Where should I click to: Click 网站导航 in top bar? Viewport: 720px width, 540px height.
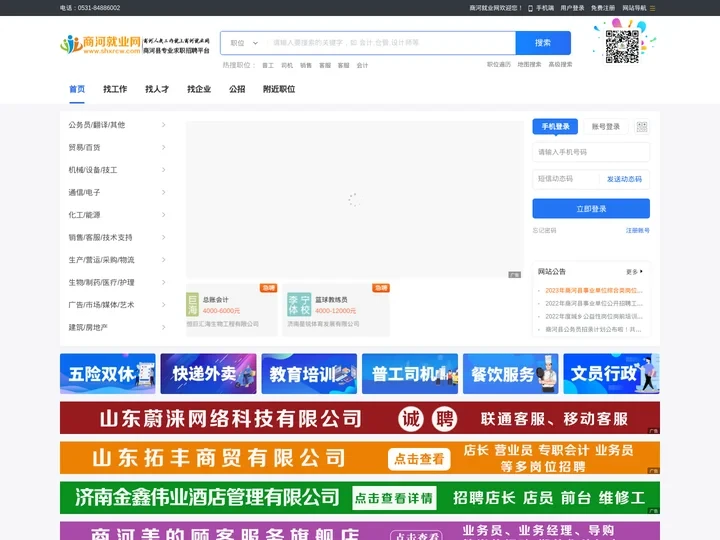(x=634, y=8)
